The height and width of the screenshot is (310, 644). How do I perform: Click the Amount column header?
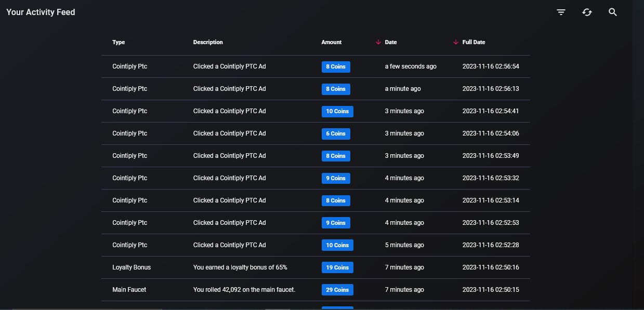[332, 42]
